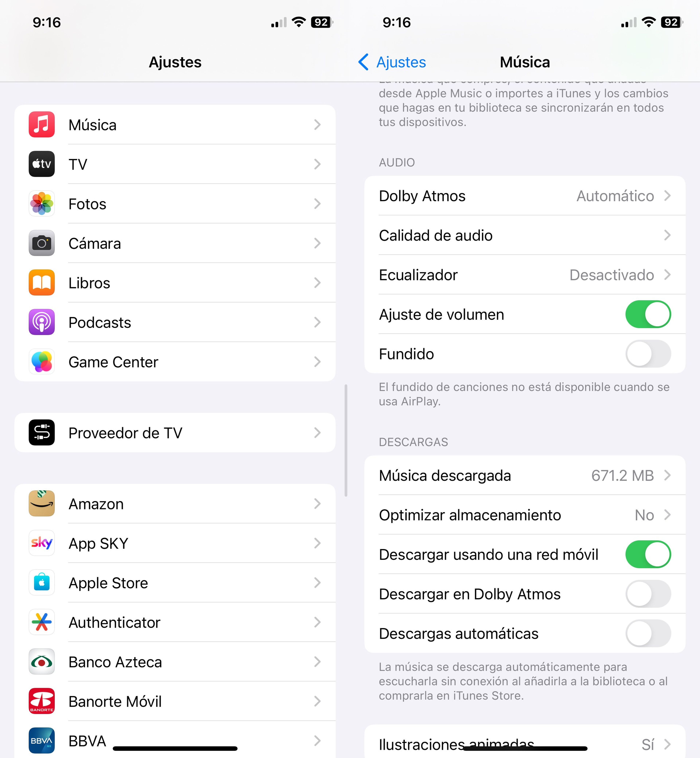Open Game Center settings
This screenshot has width=700, height=758.
[175, 362]
